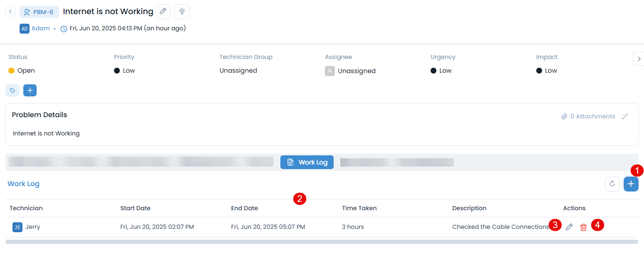The width and height of the screenshot is (644, 253).
Task: Open the PBM-6 problem ID badge
Action: click(x=39, y=12)
